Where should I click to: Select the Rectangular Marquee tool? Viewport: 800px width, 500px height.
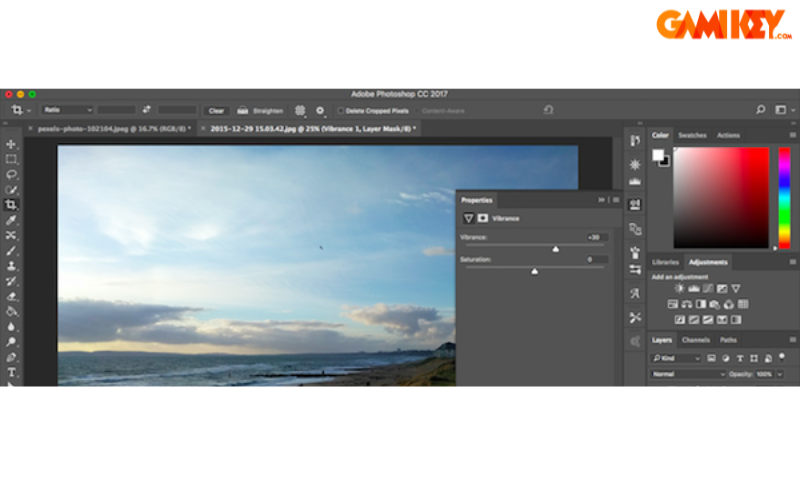click(x=11, y=160)
